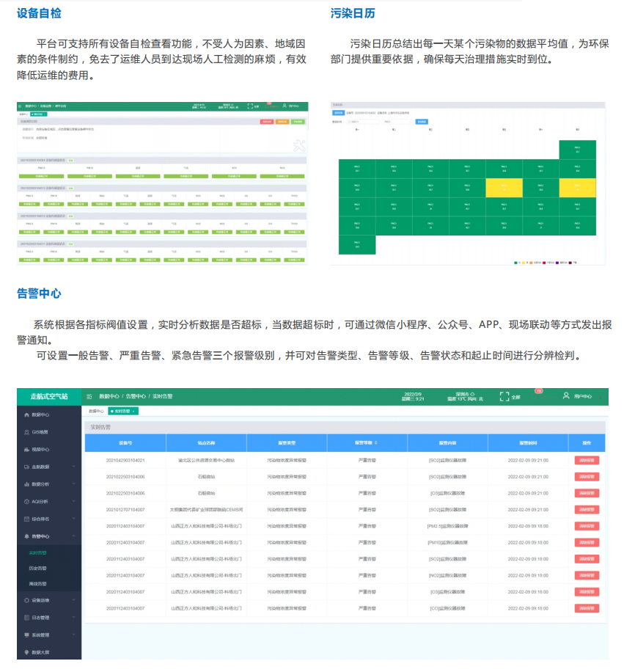Enter fullscreen using the 全屏 icon

point(504,396)
